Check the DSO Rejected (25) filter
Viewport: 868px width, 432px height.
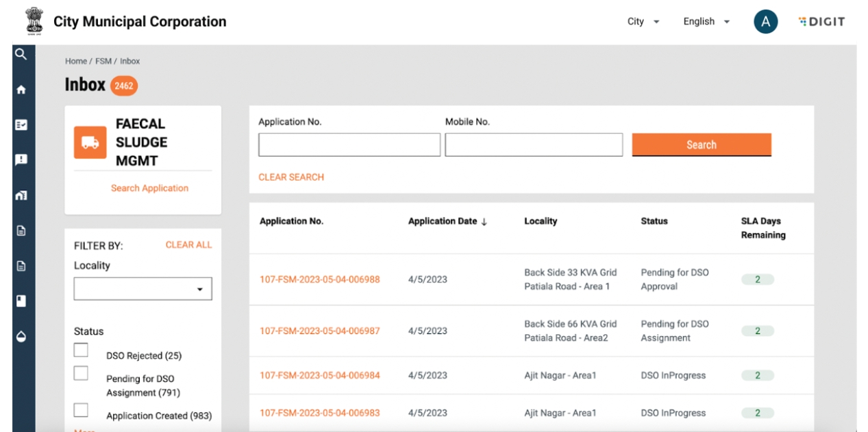(81, 350)
